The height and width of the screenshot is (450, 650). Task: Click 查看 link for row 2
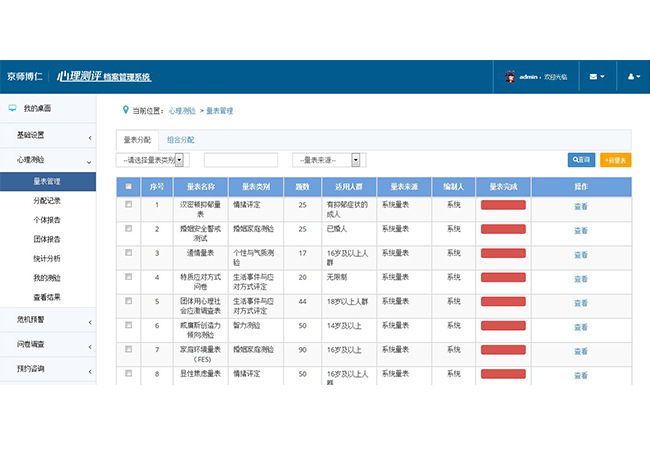tap(581, 231)
